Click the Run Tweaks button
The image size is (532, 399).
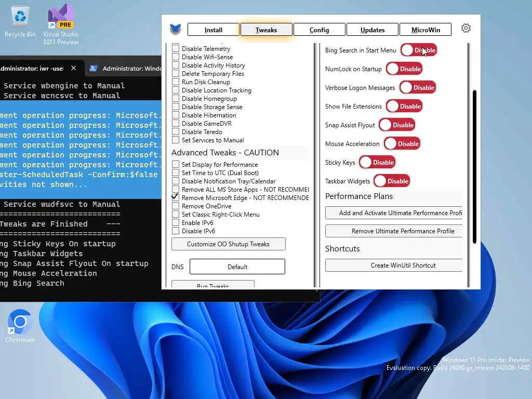pos(212,284)
